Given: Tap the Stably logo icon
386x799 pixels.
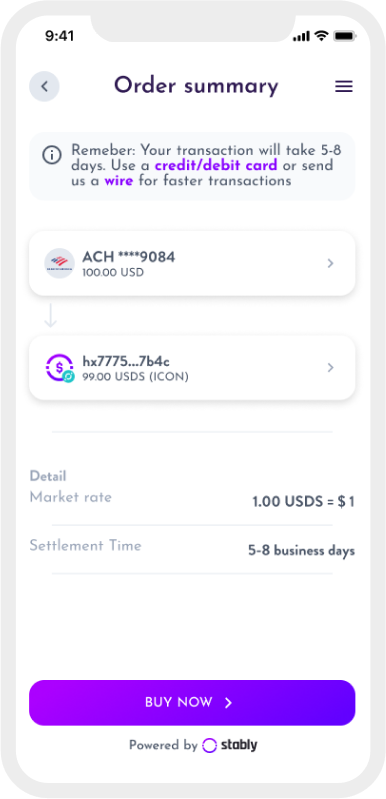Looking at the screenshot, I should [209, 745].
